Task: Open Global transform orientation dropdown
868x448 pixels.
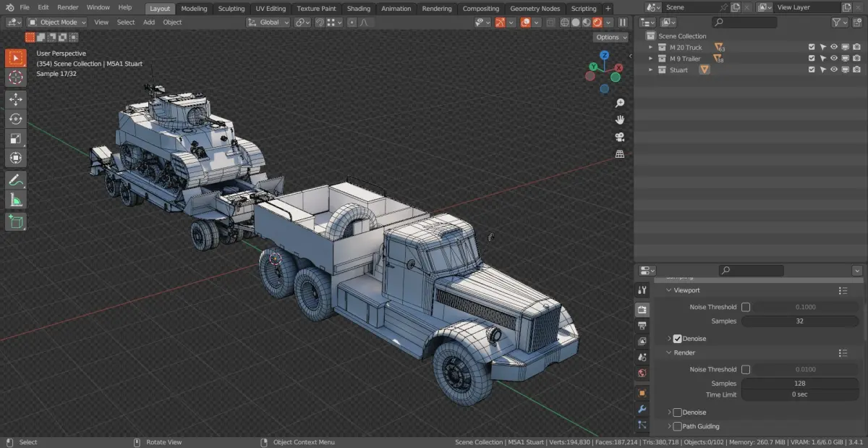Action: (268, 22)
